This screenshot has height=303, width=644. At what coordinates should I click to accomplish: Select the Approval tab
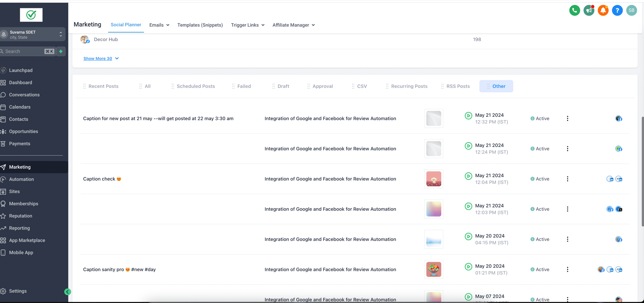click(320, 86)
